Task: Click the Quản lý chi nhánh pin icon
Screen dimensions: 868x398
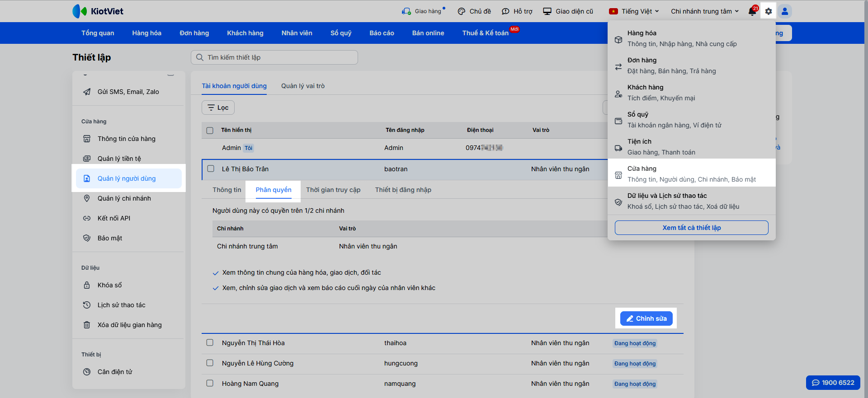Action: [87, 198]
